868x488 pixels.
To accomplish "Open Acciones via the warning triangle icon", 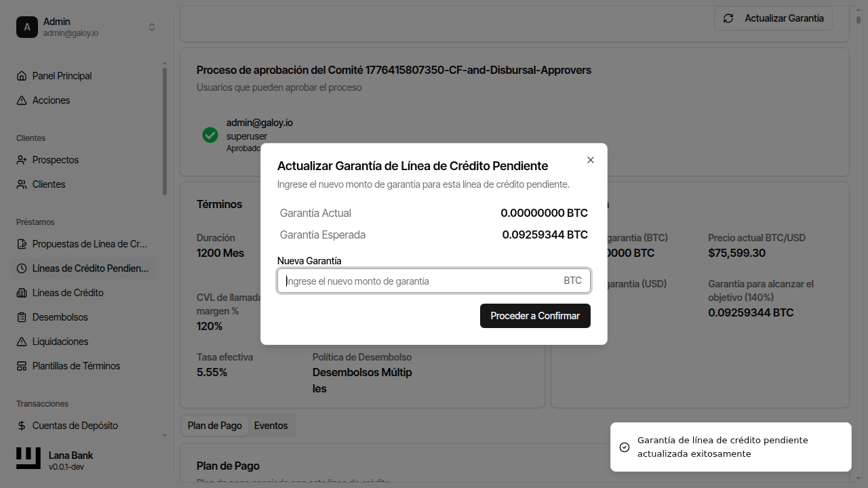I will [22, 100].
